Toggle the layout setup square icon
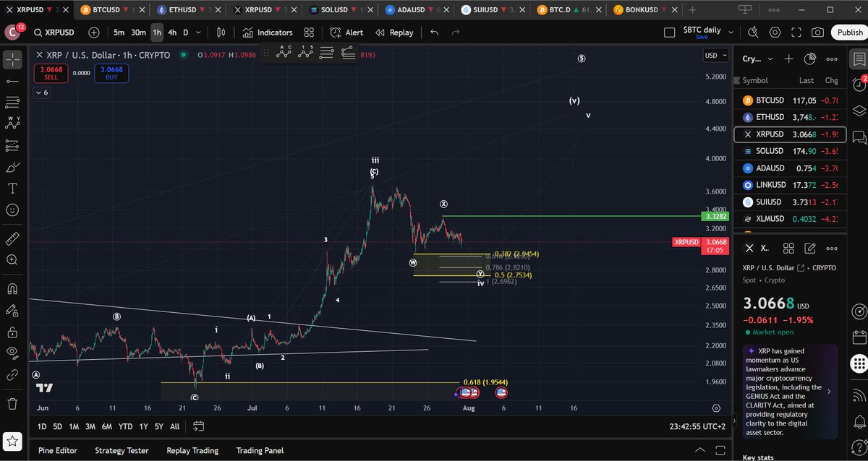Image resolution: width=868 pixels, height=461 pixels. [x=670, y=33]
